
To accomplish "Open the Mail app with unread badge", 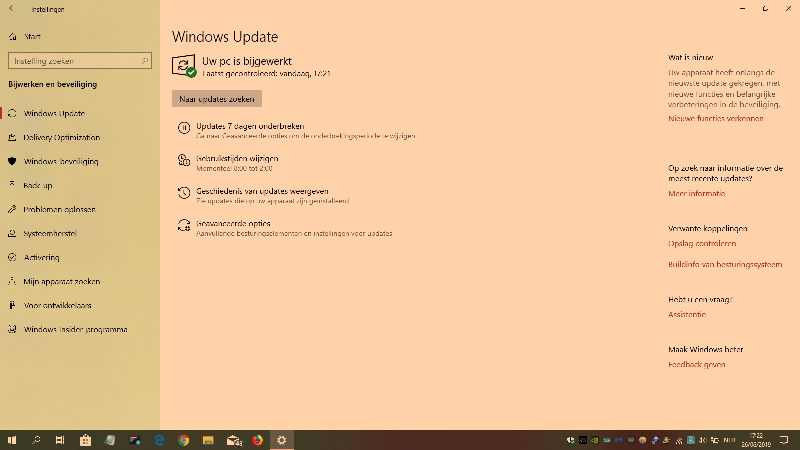I will 234,440.
